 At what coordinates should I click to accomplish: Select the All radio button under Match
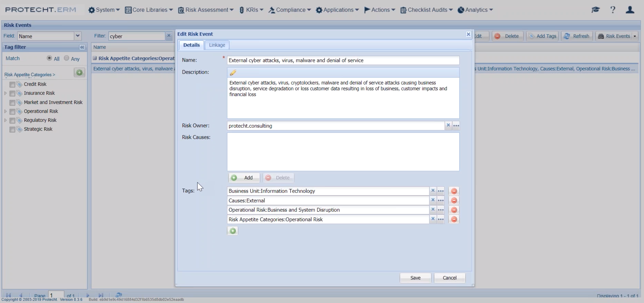(x=49, y=58)
